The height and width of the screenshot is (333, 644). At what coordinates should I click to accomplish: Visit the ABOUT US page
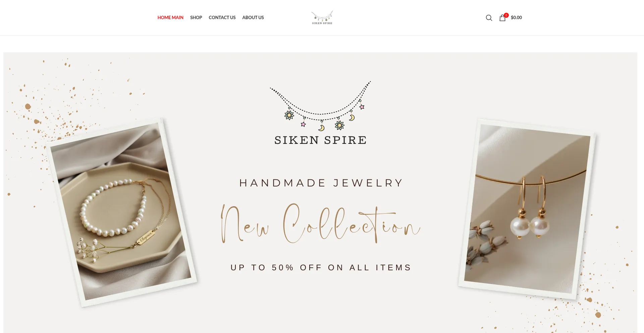(253, 17)
